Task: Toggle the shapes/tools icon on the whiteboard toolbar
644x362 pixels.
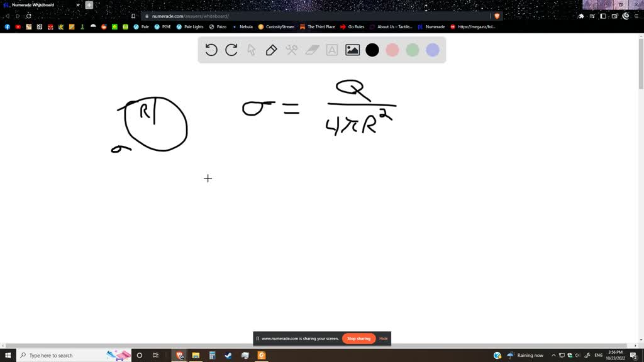Action: point(292,50)
